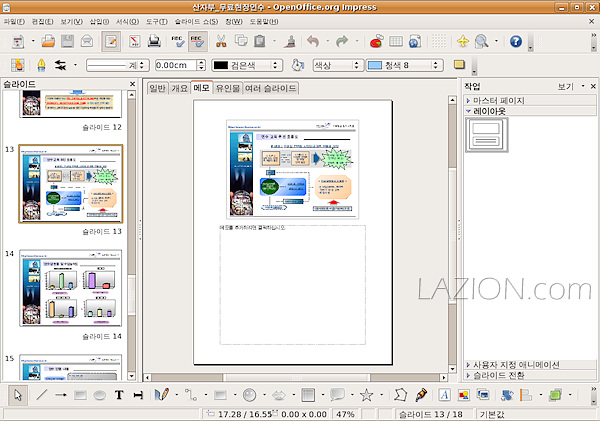Undo last action arrow
This screenshot has width=600, height=421.
coord(313,41)
